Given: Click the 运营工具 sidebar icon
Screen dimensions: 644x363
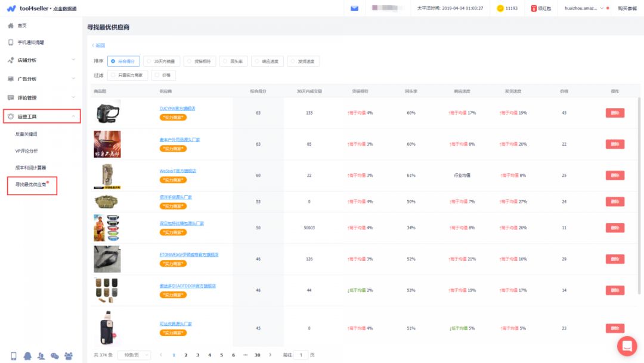Looking at the screenshot, I should 11,116.
